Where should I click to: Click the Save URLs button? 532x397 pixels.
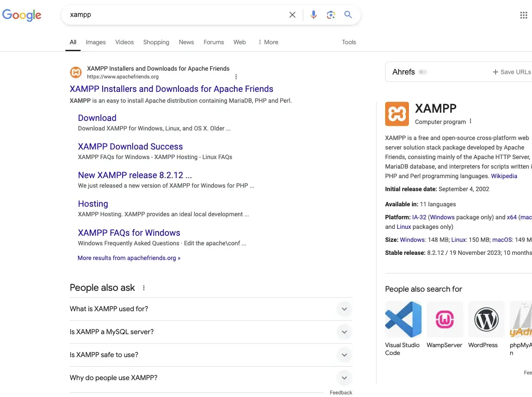(511, 72)
